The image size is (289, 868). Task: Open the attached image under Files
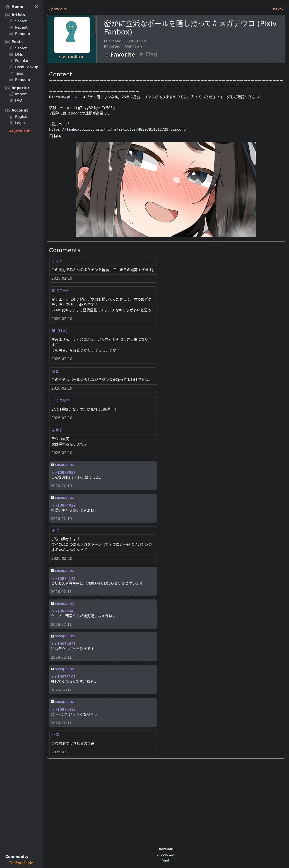point(166,189)
